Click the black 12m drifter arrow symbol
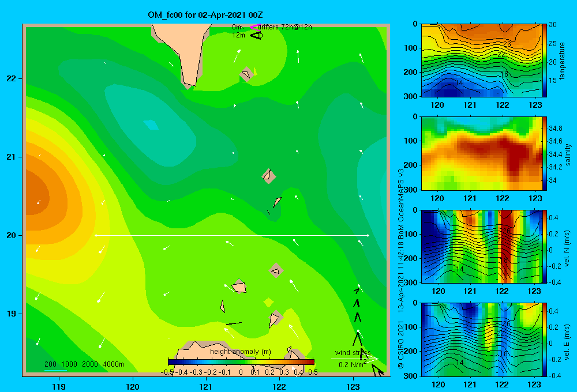The height and width of the screenshot is (392, 577). point(255,35)
